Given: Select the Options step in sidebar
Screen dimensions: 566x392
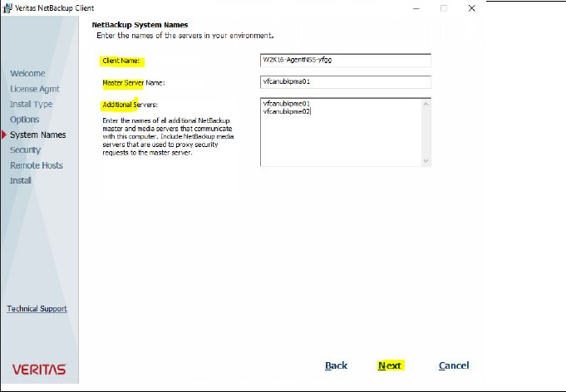Looking at the screenshot, I should tap(25, 120).
